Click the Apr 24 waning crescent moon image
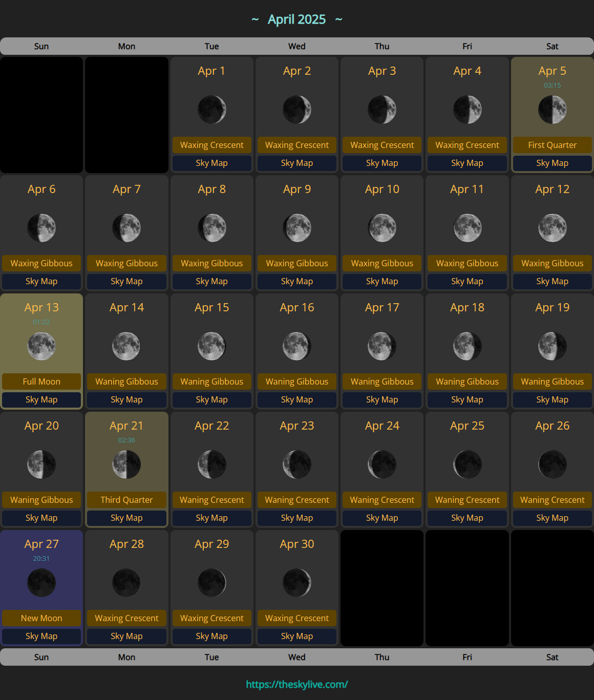Viewport: 594px width, 700px height. 382,464
